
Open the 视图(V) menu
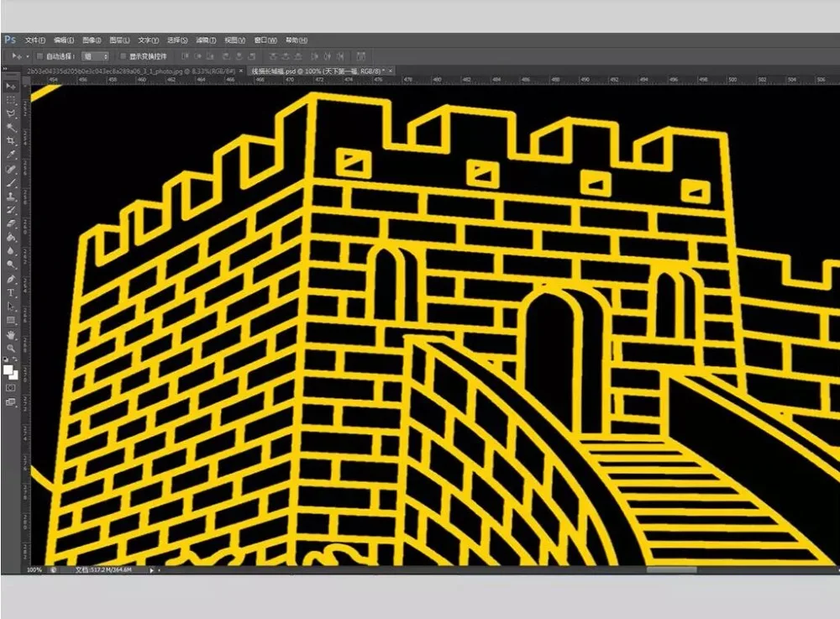(234, 40)
